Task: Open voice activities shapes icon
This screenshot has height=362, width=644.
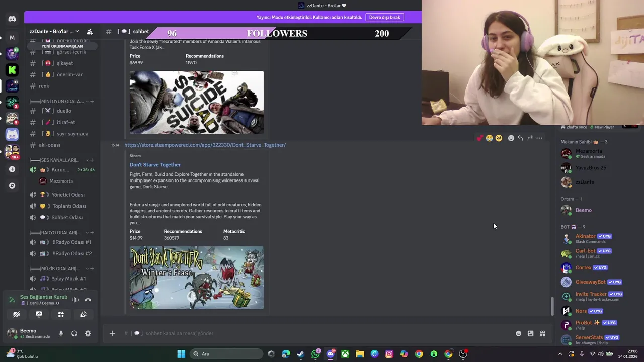Action: pos(61,314)
